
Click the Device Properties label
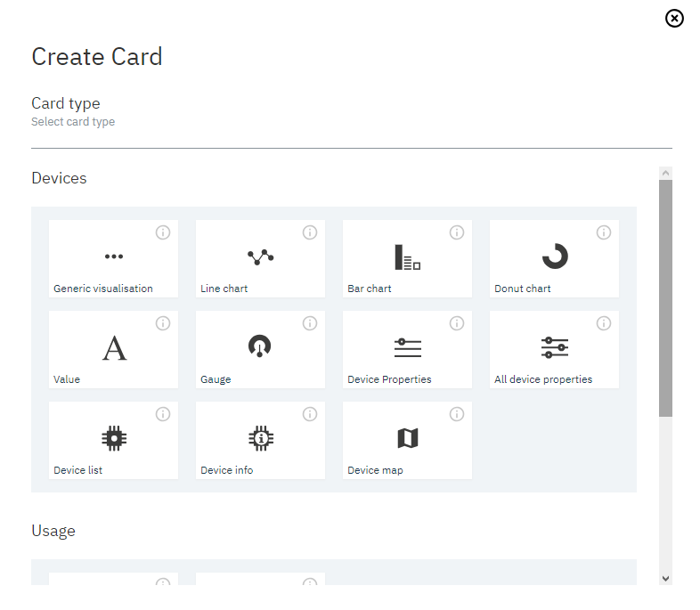(389, 379)
